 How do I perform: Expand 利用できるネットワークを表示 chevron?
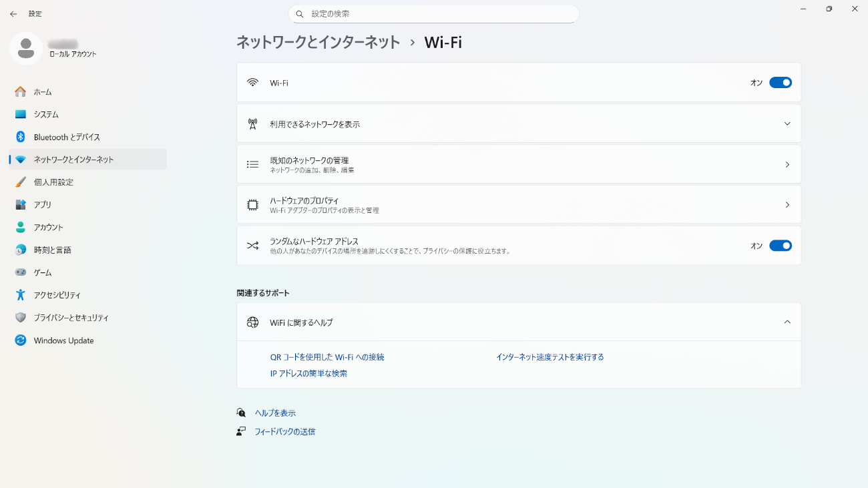click(x=787, y=124)
